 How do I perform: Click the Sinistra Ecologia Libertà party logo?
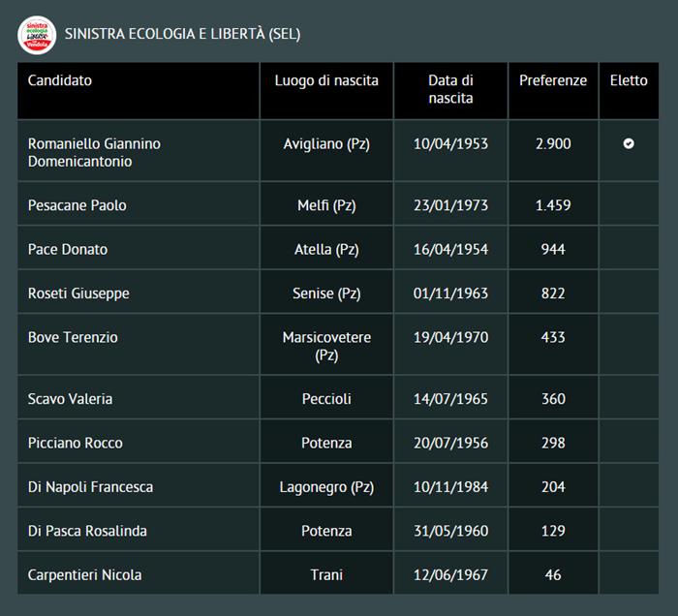37,34
